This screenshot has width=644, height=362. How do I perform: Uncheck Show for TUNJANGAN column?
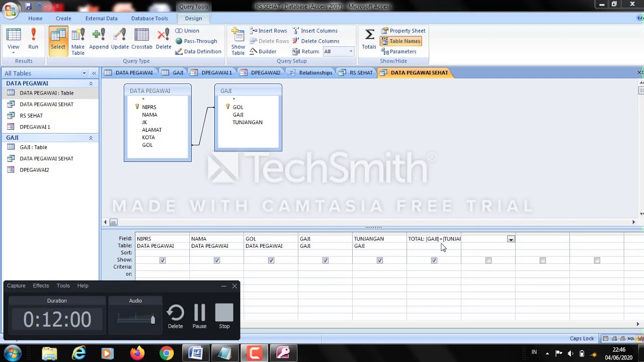[380, 260]
